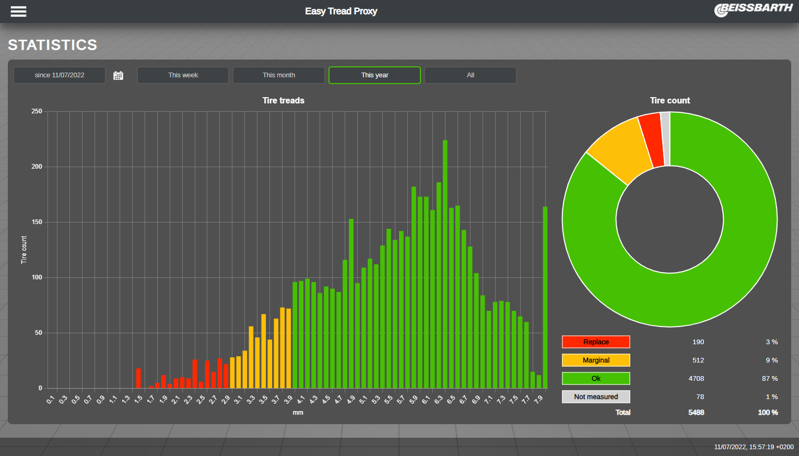Click the red Replace legend label
This screenshot has width=800, height=456.
tap(596, 342)
